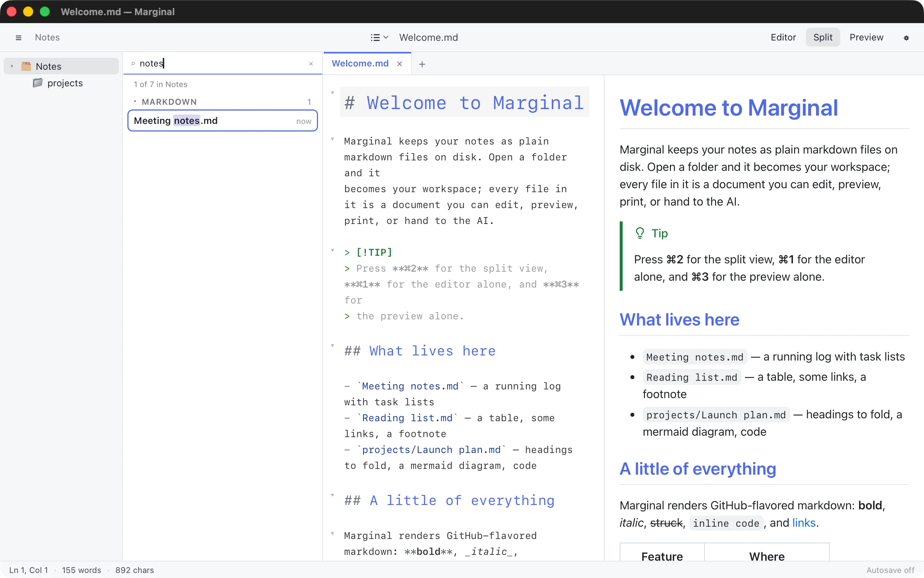Follow the "links" hyperlink in the preview
924x578 pixels.
click(x=804, y=523)
